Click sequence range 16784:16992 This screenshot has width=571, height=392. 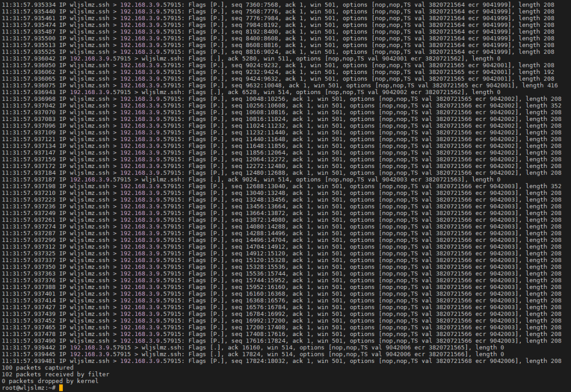[x=265, y=314]
